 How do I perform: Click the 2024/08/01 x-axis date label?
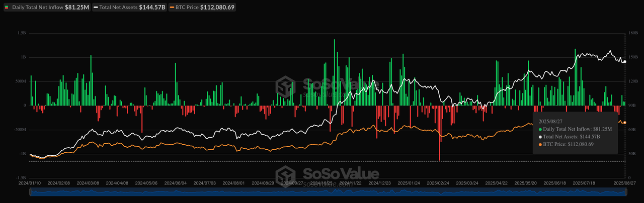point(234,184)
